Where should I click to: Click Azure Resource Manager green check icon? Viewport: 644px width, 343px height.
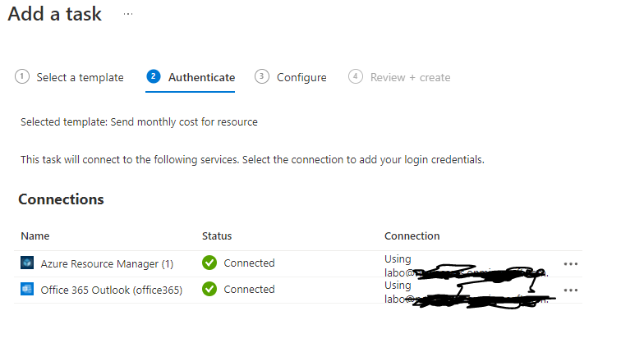(209, 263)
